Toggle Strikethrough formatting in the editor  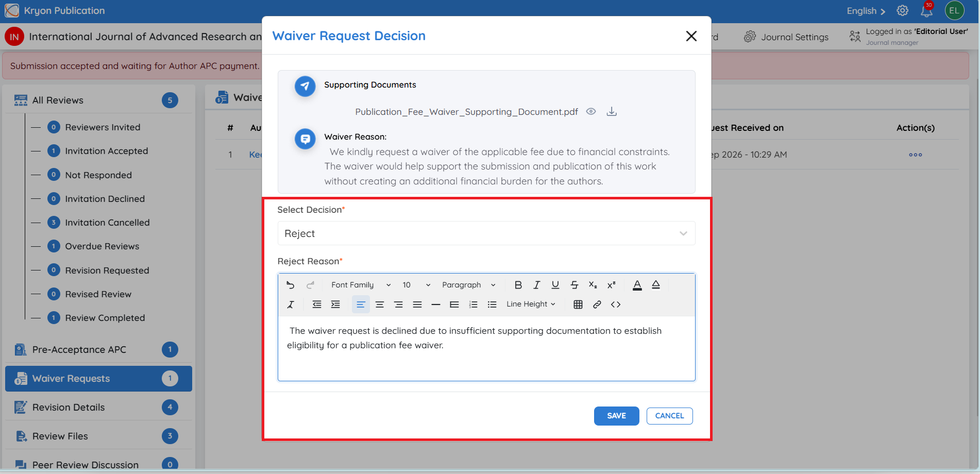click(x=575, y=285)
